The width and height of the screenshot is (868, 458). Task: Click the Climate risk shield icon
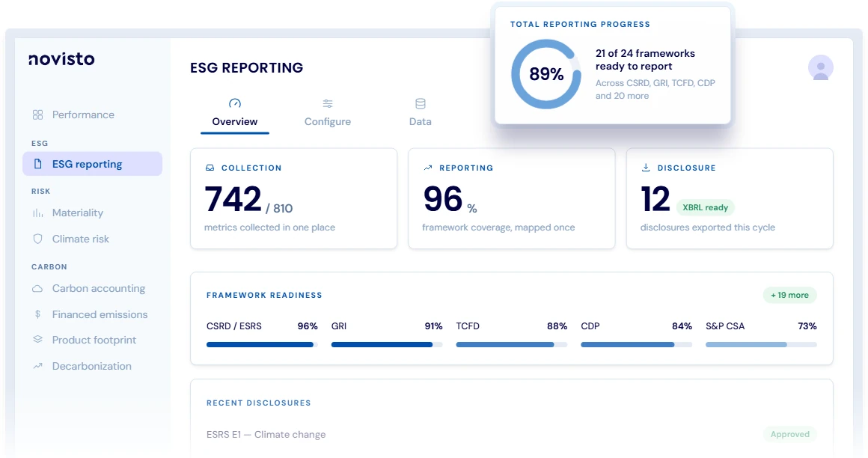[x=37, y=239]
